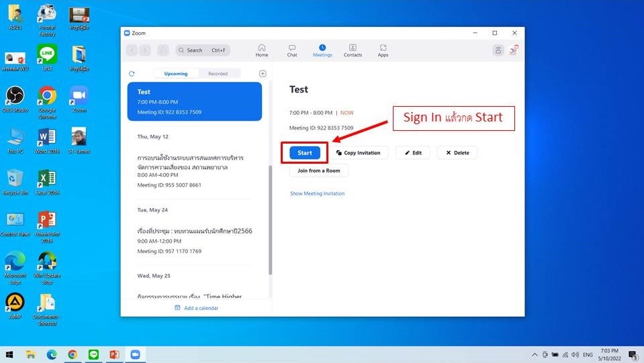The height and width of the screenshot is (363, 644).
Task: Switch to the Upcoming tab
Action: click(176, 73)
